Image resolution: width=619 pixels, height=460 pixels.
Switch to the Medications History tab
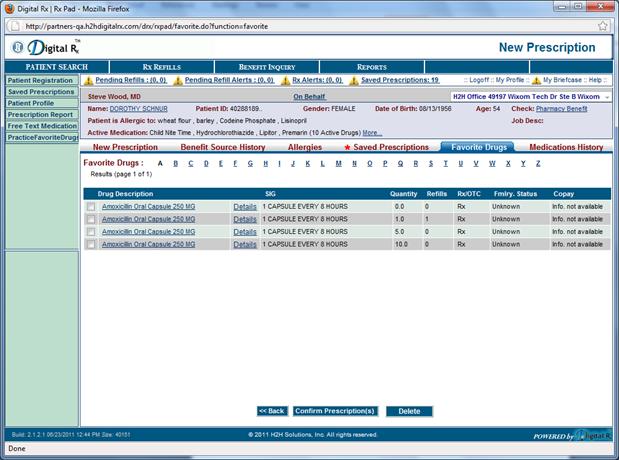565,147
